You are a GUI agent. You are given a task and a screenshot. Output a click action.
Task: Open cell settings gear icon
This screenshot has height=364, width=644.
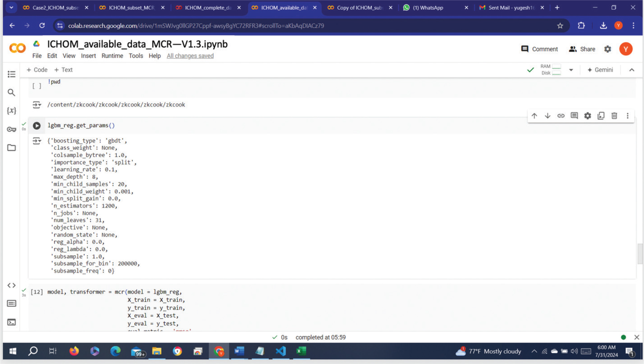(x=587, y=116)
